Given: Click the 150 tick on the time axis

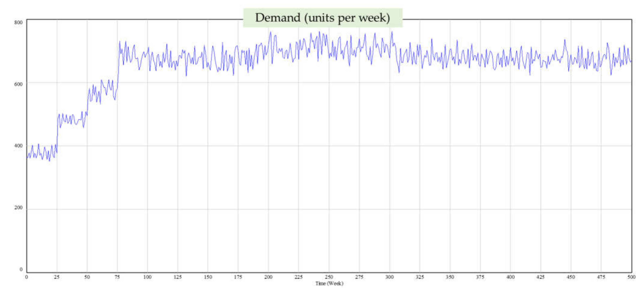Looking at the screenshot, I should pos(208,277).
